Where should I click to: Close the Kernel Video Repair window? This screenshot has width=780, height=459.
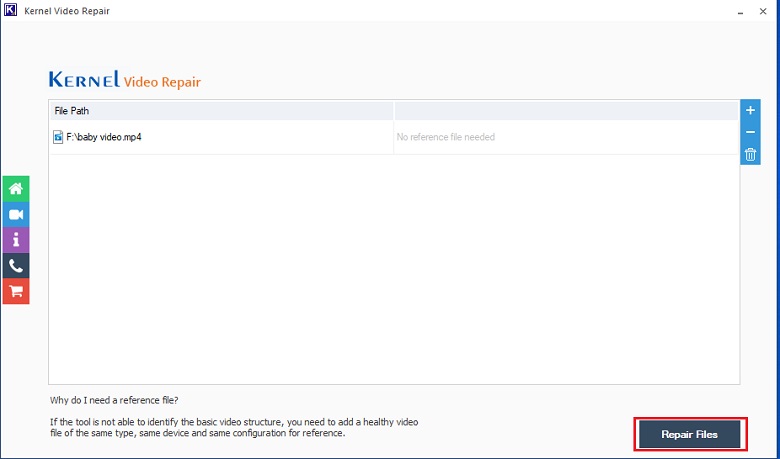point(763,11)
